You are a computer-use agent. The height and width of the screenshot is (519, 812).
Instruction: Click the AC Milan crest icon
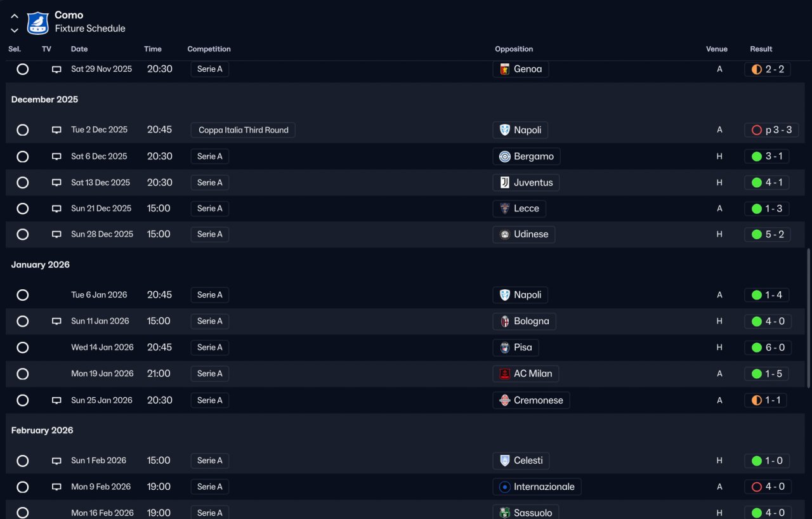[x=505, y=374]
